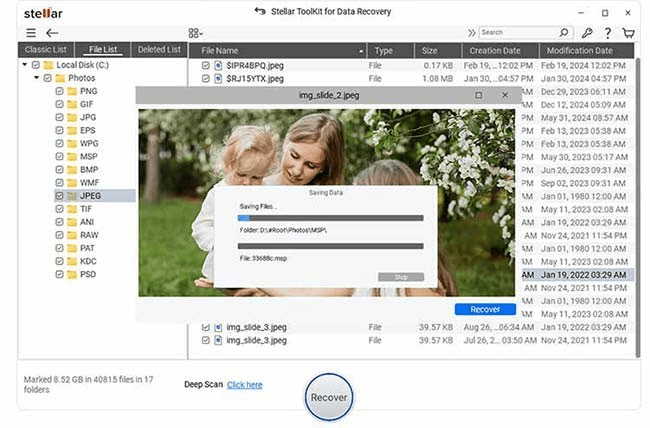Viewport: 650px width, 428px height.
Task: Collapse the Photos folder node
Action: [36, 78]
